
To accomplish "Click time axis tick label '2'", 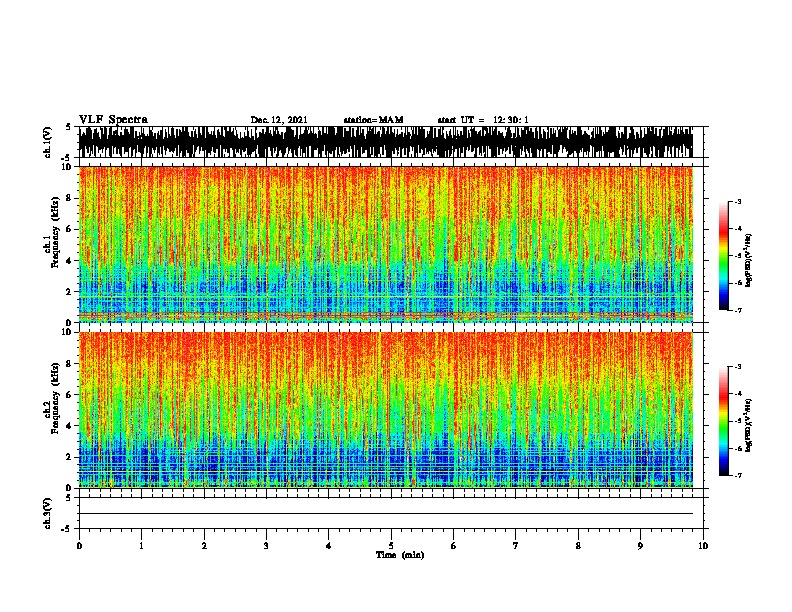I will pyautogui.click(x=204, y=546).
